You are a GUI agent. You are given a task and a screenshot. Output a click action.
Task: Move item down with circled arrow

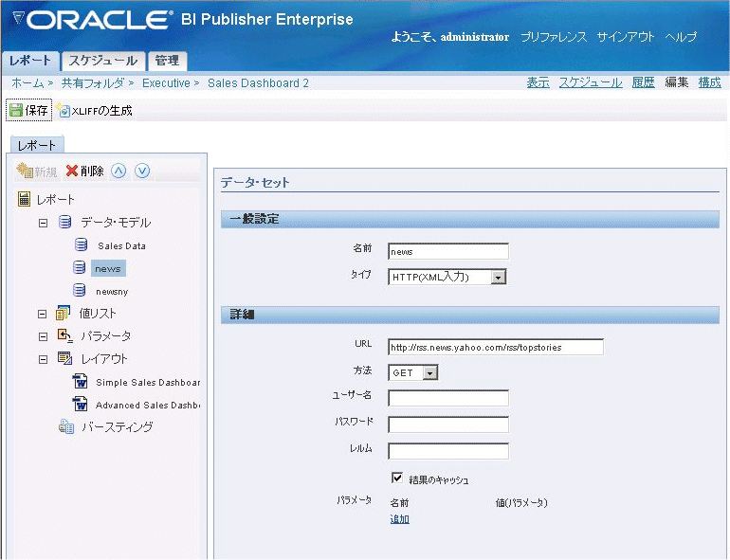point(142,171)
